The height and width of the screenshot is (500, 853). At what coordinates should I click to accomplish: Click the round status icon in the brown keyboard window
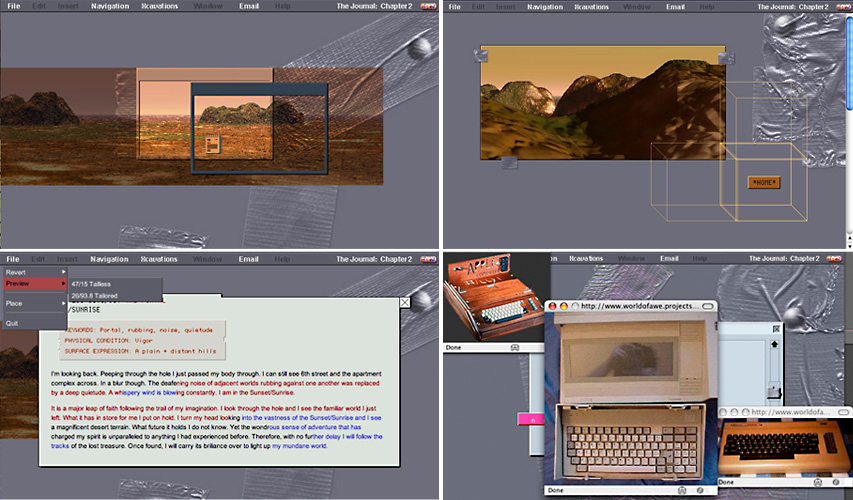coord(836,482)
